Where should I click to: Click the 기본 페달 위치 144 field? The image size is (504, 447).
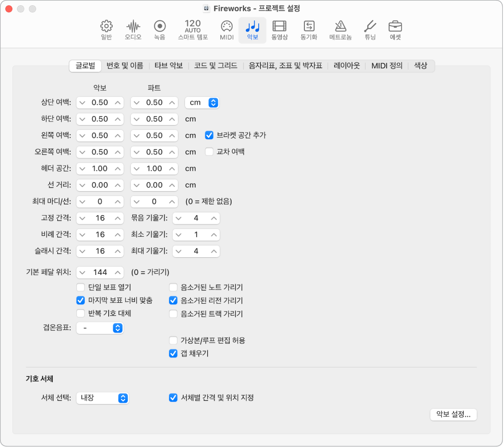tap(100, 273)
